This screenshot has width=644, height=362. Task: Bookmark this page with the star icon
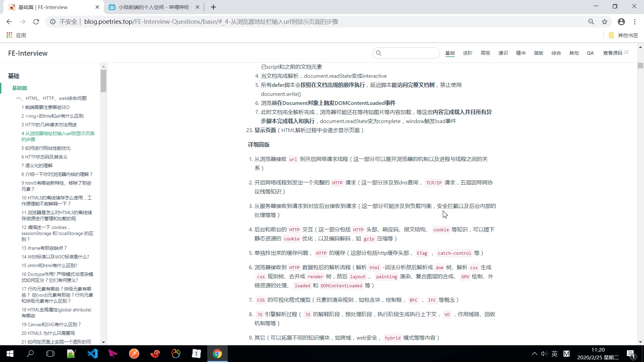click(x=604, y=22)
